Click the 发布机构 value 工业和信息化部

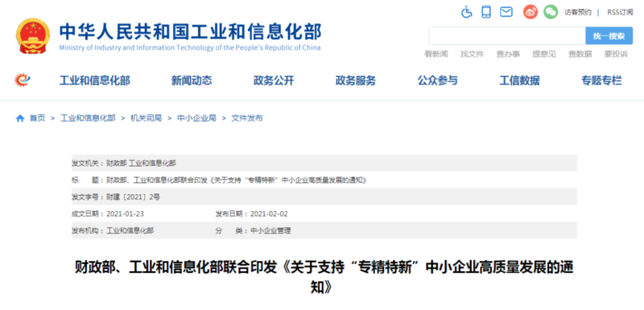130,231
